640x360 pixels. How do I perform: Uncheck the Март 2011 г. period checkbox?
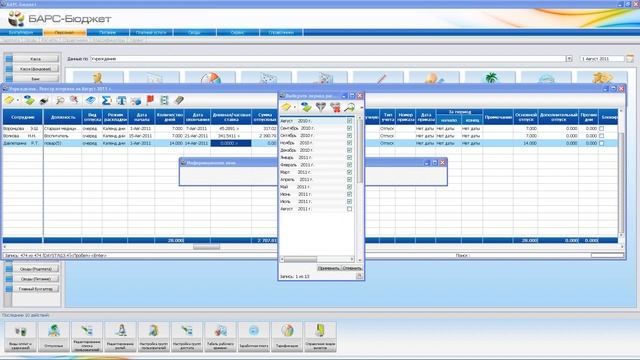pyautogui.click(x=349, y=172)
